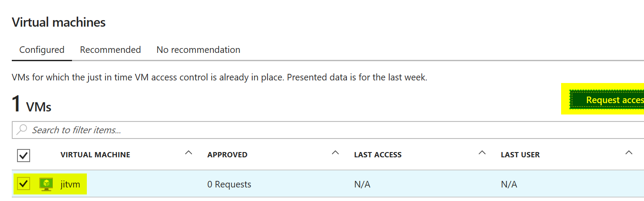The height and width of the screenshot is (201, 644).
Task: Switch to the Configured tab
Action: (x=42, y=50)
